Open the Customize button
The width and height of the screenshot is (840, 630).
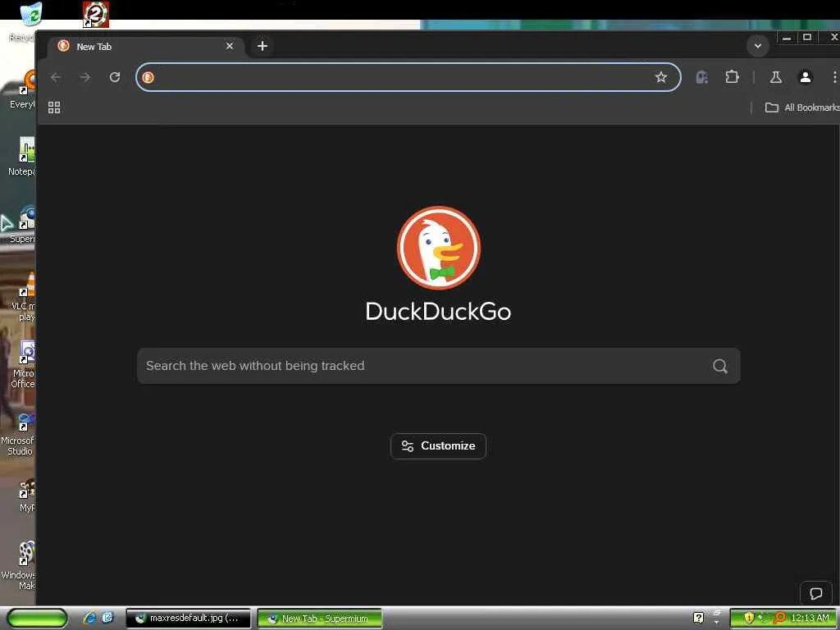pyautogui.click(x=438, y=446)
